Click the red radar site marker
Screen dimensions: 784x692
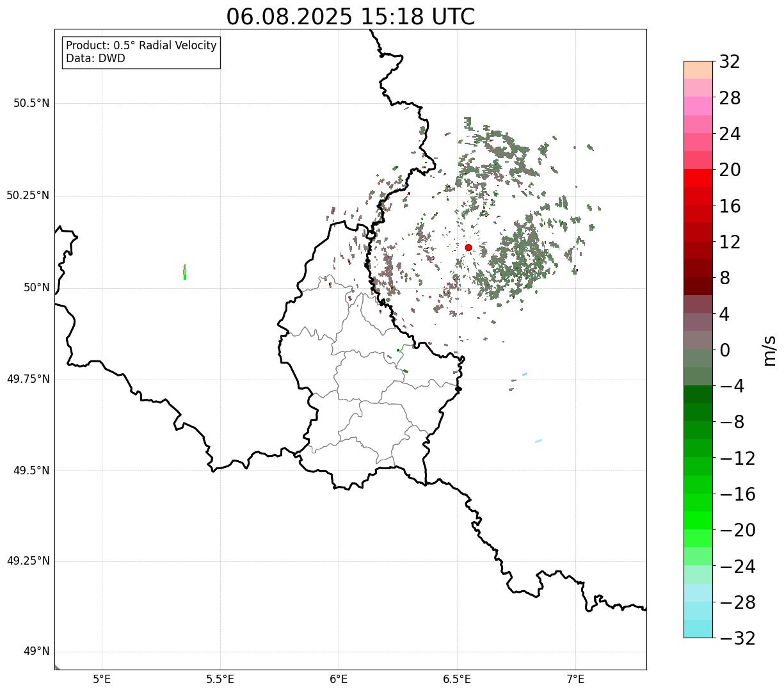[468, 247]
